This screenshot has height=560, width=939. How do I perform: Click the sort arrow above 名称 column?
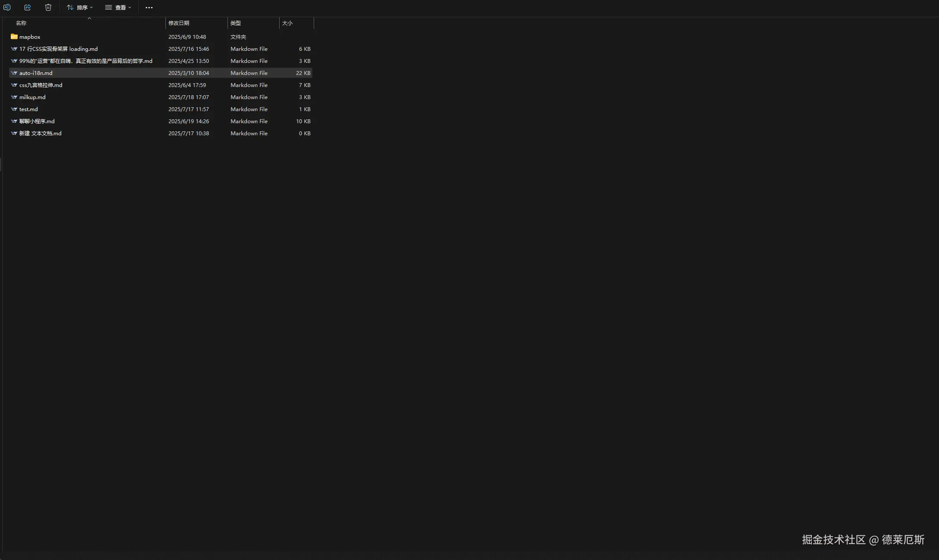(89, 18)
